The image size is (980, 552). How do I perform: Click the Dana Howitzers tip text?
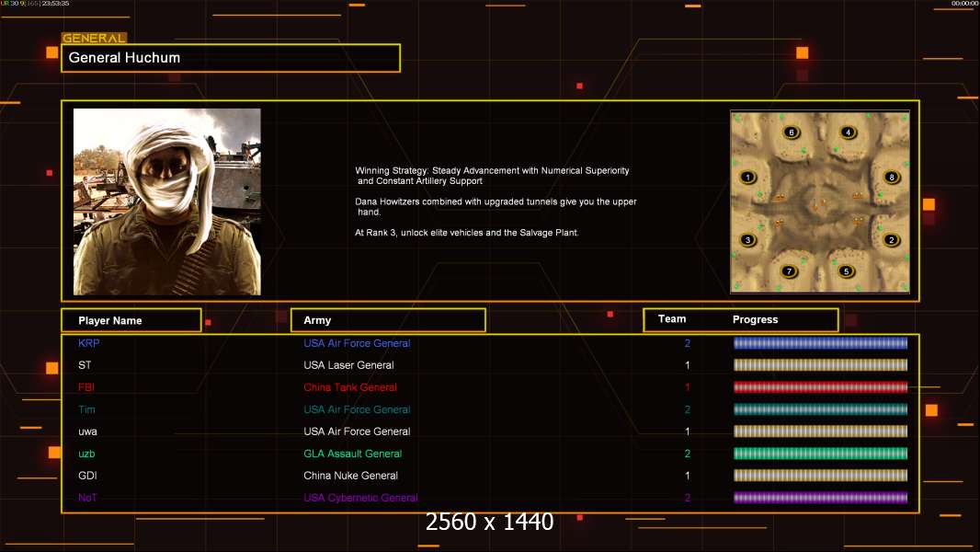point(496,207)
